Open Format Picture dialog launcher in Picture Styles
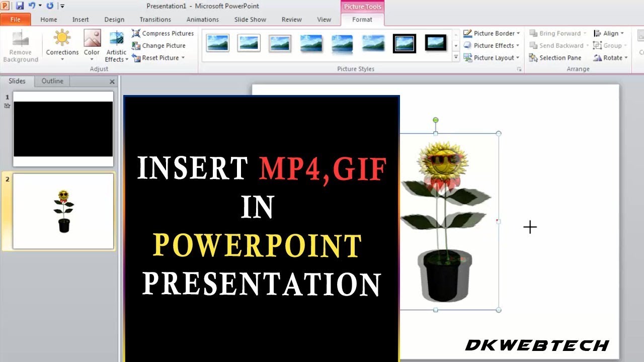The height and width of the screenshot is (362, 644). pyautogui.click(x=519, y=69)
